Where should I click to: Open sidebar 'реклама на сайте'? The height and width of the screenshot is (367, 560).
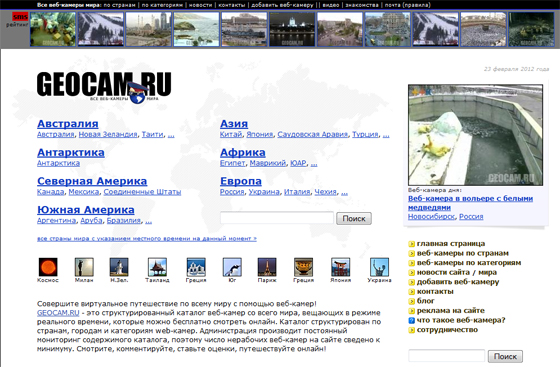click(451, 311)
